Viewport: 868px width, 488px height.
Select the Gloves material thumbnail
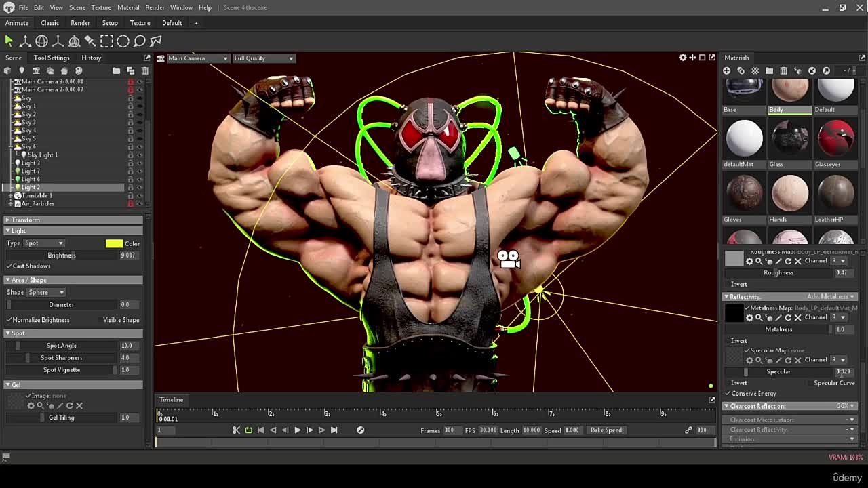click(x=744, y=193)
